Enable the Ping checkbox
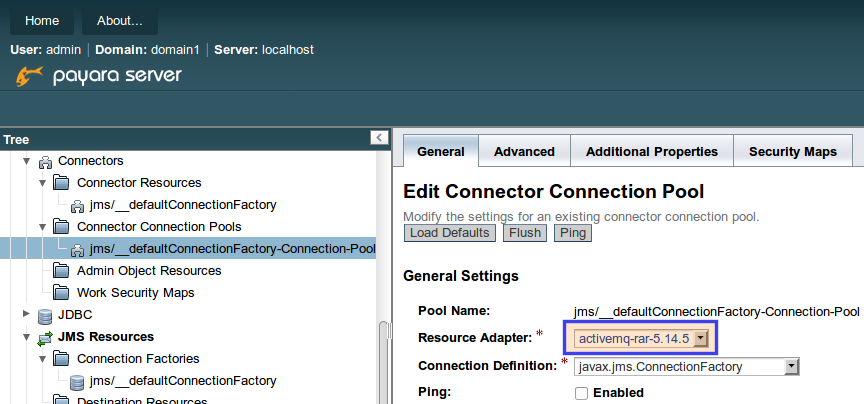864x404 pixels. click(x=581, y=393)
